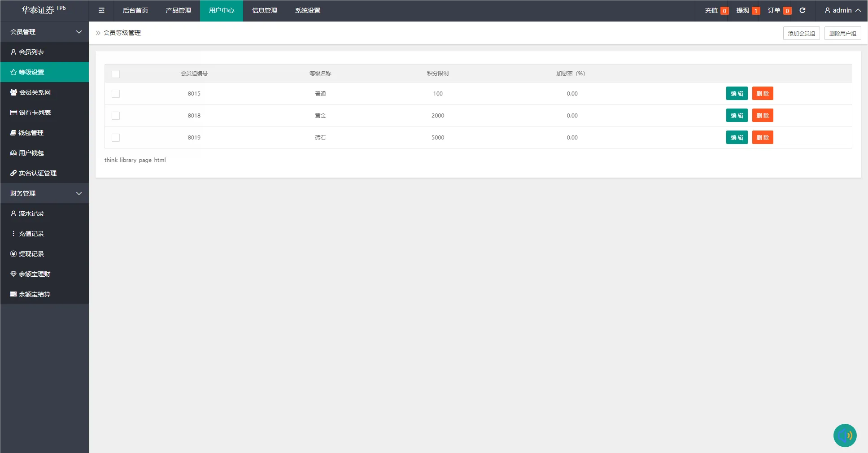868x453 pixels.
Task: Click the 银行卡列表 card icon
Action: pos(13,113)
